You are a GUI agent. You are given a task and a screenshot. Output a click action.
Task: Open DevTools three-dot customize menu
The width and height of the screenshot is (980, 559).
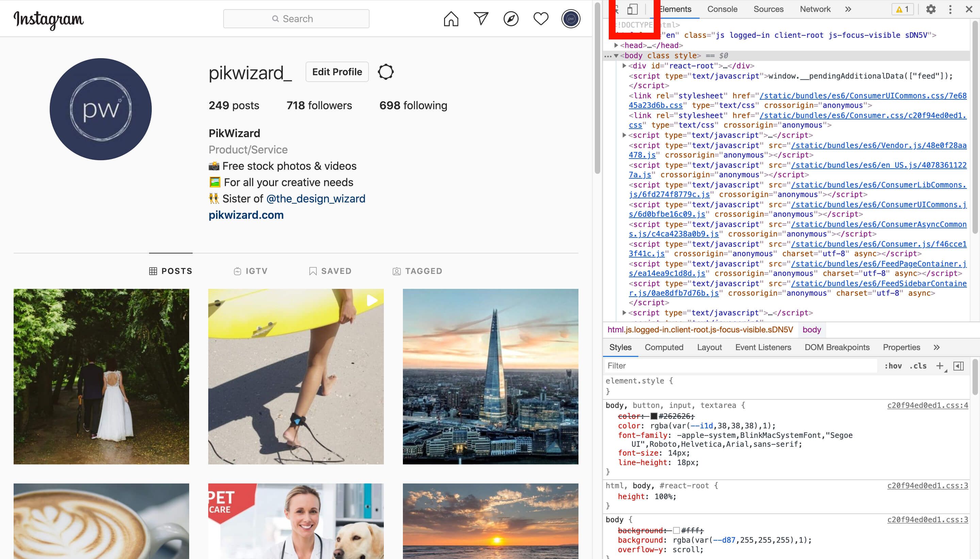950,9
